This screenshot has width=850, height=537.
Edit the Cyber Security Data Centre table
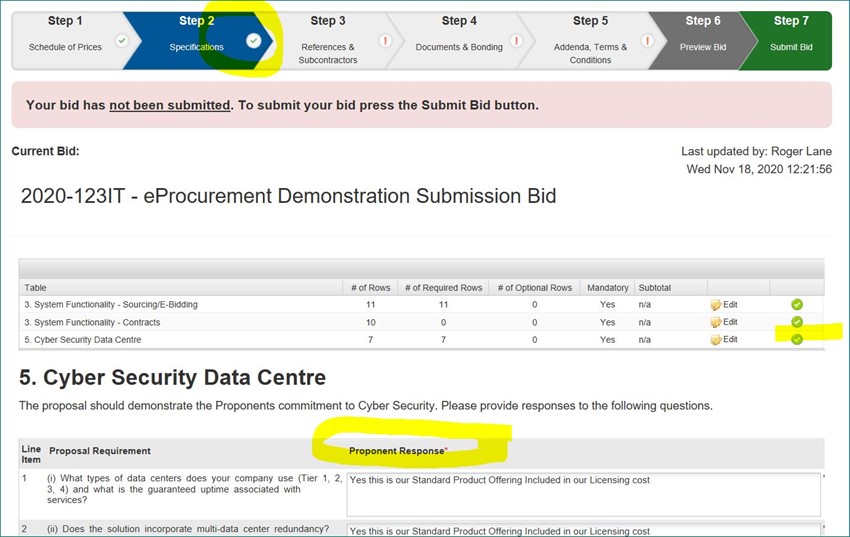pyautogui.click(x=724, y=339)
